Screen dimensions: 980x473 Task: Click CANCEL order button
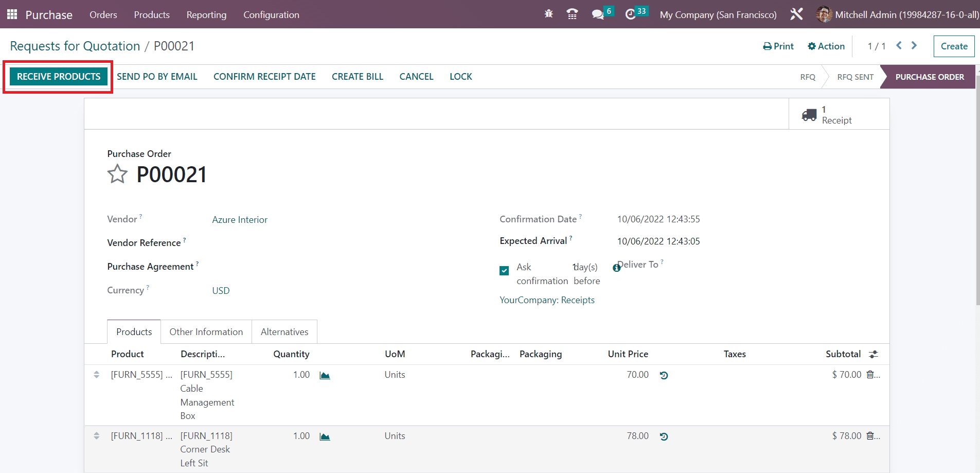416,76
